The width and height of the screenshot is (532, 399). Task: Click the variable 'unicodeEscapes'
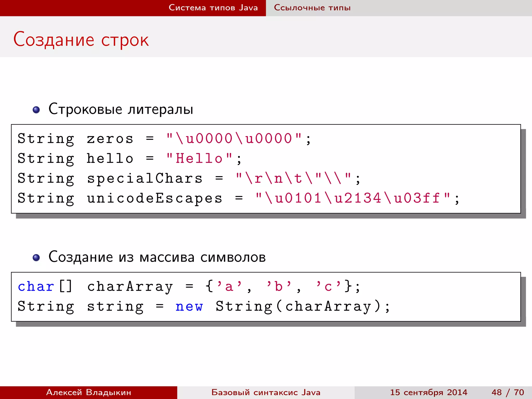[155, 198]
